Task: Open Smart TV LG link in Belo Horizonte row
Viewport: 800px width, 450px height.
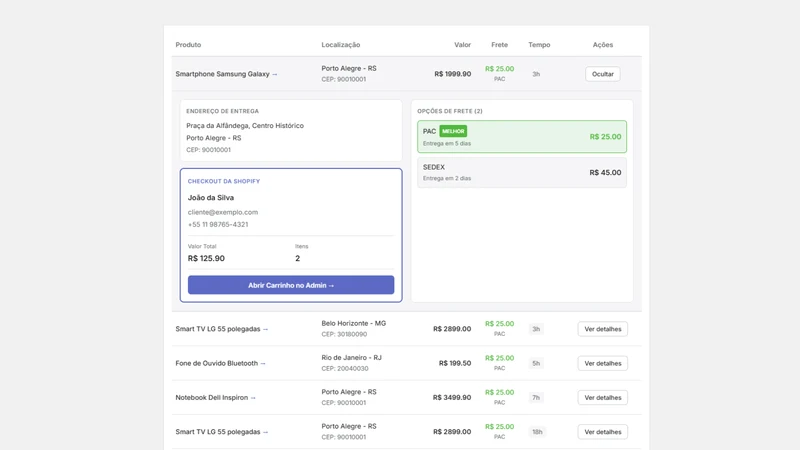Action: point(222,329)
